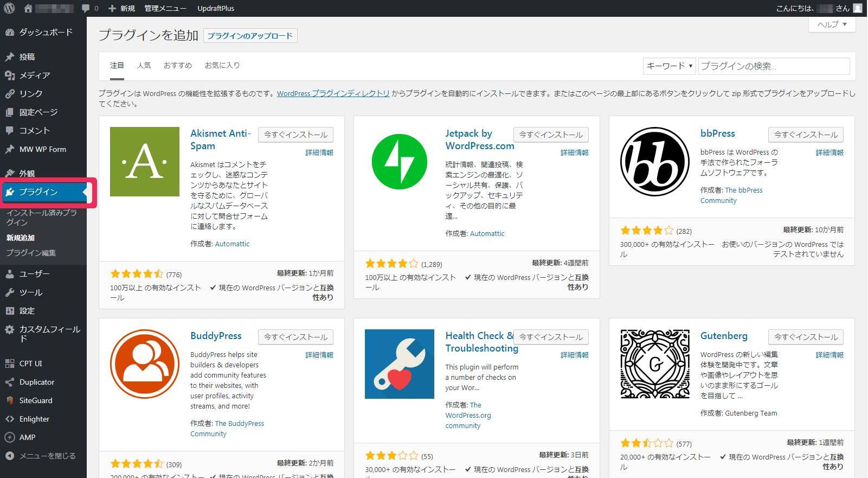Click the Jetpack green lightning icon
Screen dimensions: 868x478
pos(400,162)
